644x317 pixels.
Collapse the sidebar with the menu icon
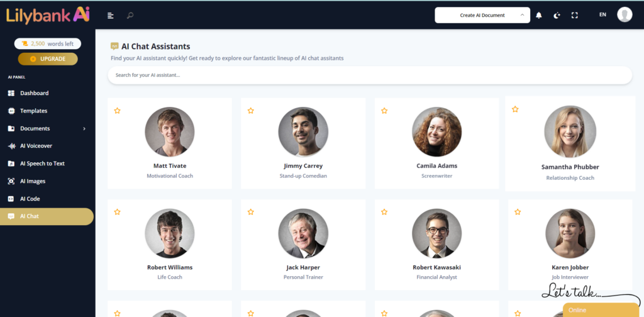(x=110, y=16)
